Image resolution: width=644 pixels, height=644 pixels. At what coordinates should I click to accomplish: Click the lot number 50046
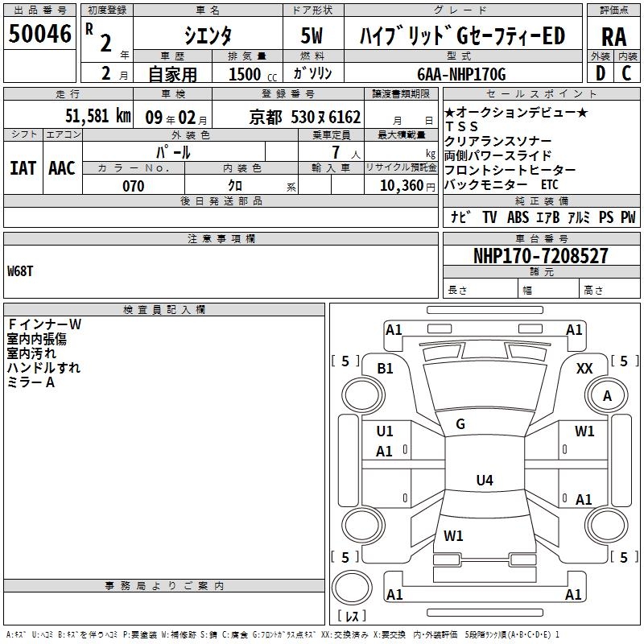pyautogui.click(x=39, y=33)
